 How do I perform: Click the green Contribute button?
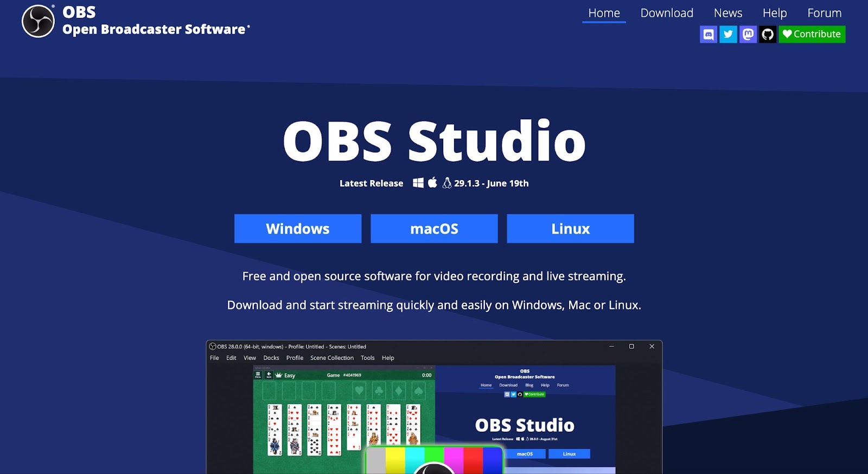click(812, 34)
